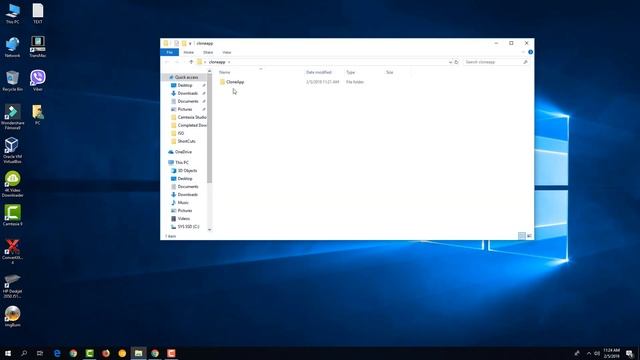Launch the ImgBurn desktop shortcut
Image resolution: width=640 pixels, height=360 pixels.
pyautogui.click(x=12, y=316)
